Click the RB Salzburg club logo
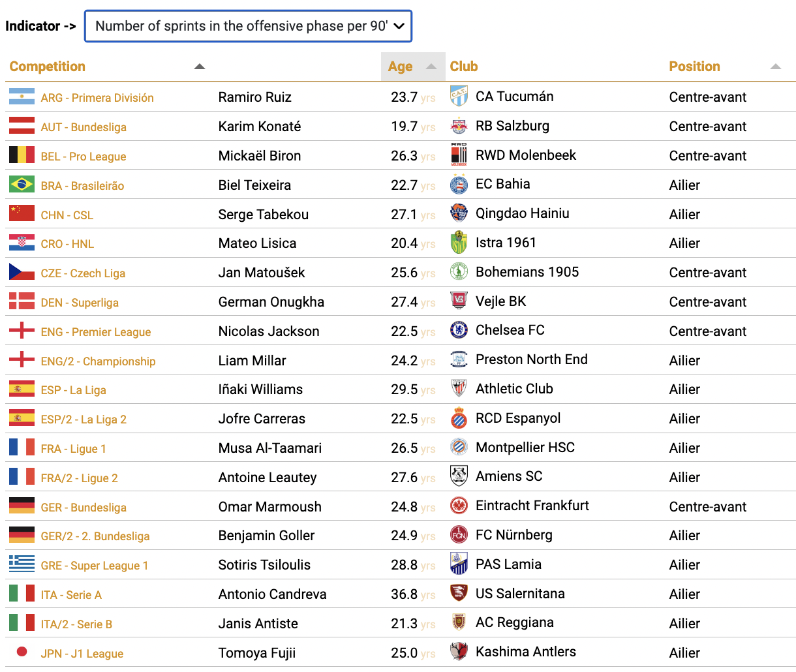796x672 pixels. click(459, 126)
